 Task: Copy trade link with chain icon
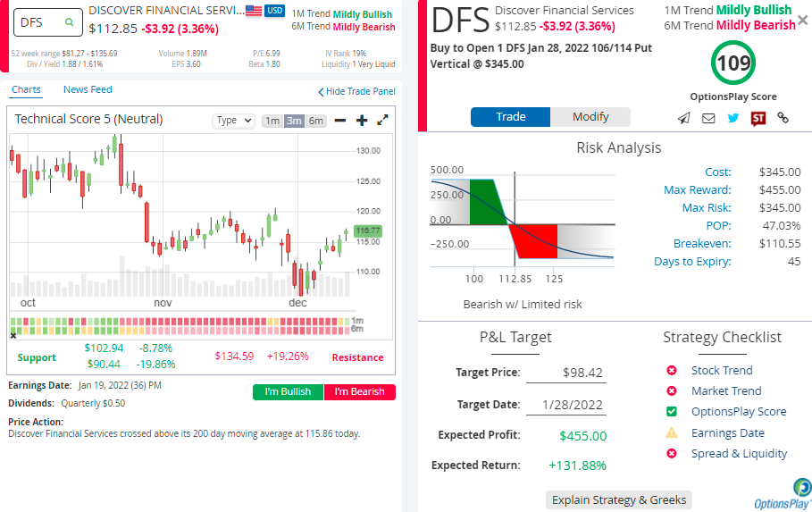[x=783, y=118]
